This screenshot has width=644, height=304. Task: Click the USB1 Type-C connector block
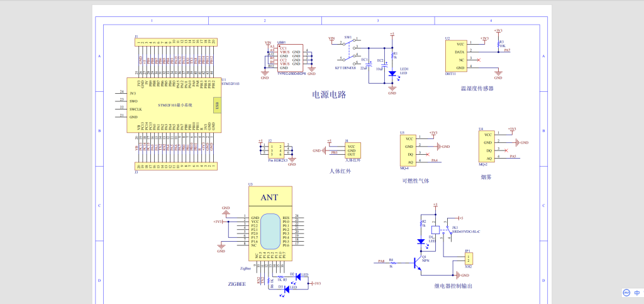click(291, 58)
